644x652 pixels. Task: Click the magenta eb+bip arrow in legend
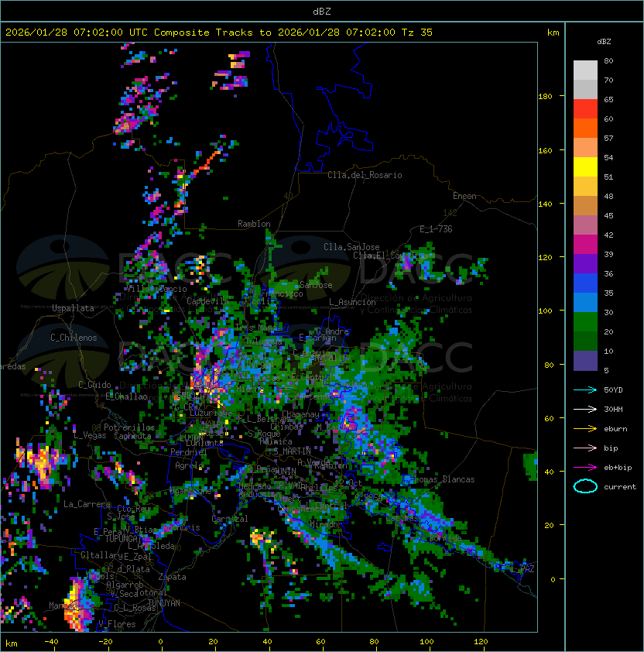(585, 468)
